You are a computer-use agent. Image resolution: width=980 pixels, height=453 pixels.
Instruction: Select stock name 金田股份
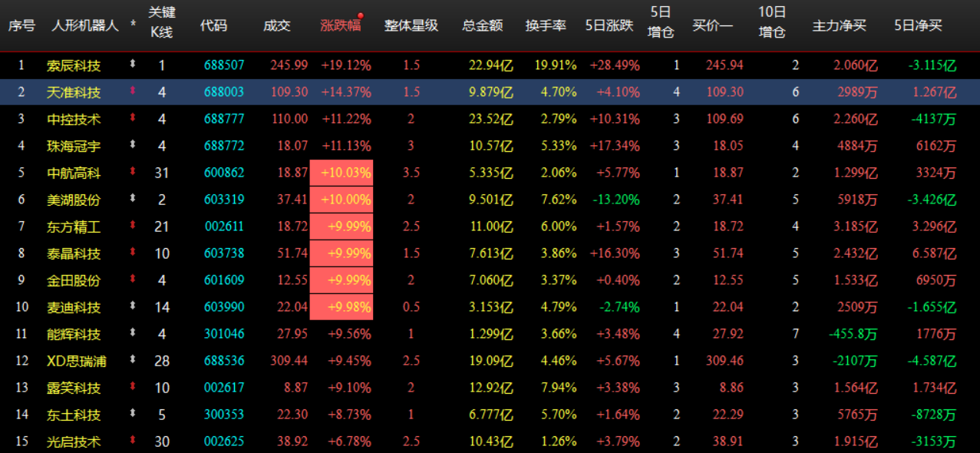(x=74, y=280)
